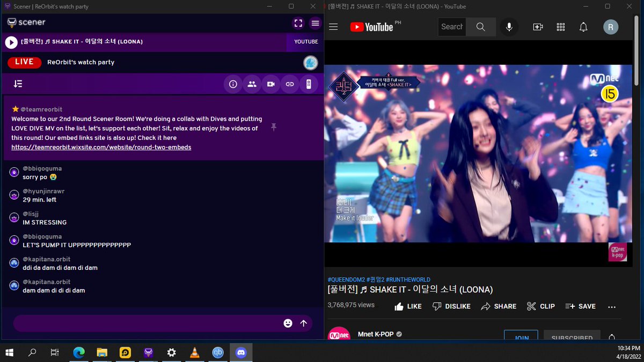Click @hyunjinrawr's avatar

14,195
